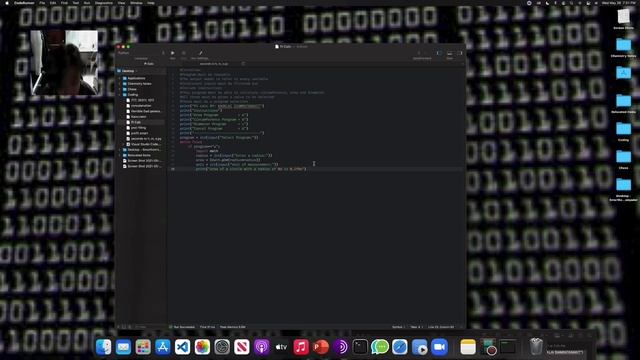Open the File menu

(42, 3)
